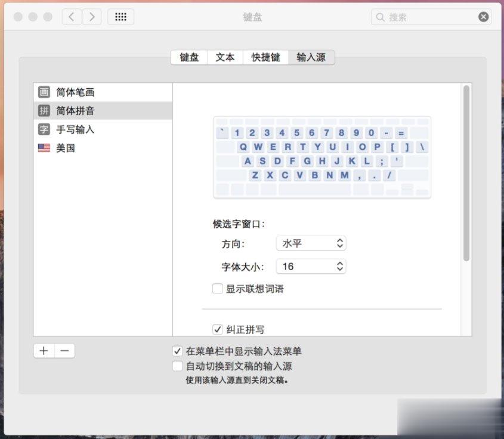Uncheck 在菜单栏中显示输入法菜单

[177, 351]
